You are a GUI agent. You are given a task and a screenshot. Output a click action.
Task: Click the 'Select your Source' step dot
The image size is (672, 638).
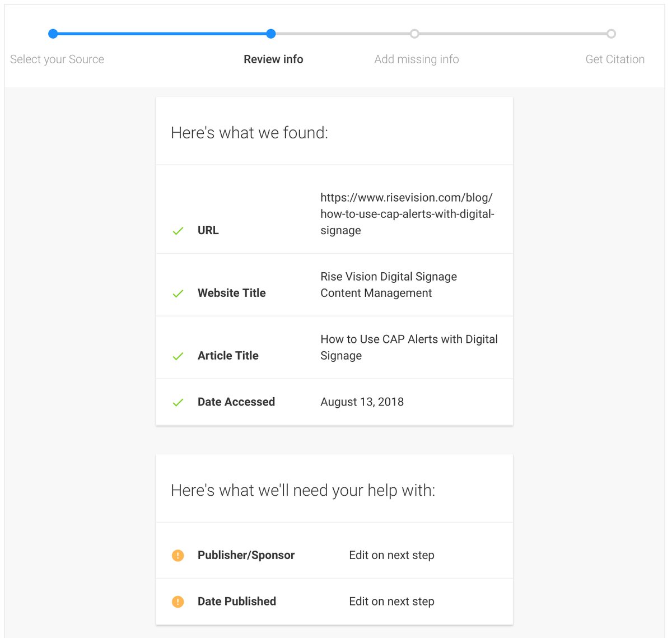point(53,34)
